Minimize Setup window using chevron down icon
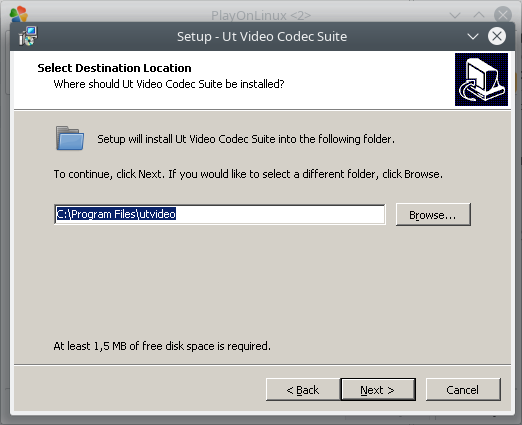 coord(473,36)
